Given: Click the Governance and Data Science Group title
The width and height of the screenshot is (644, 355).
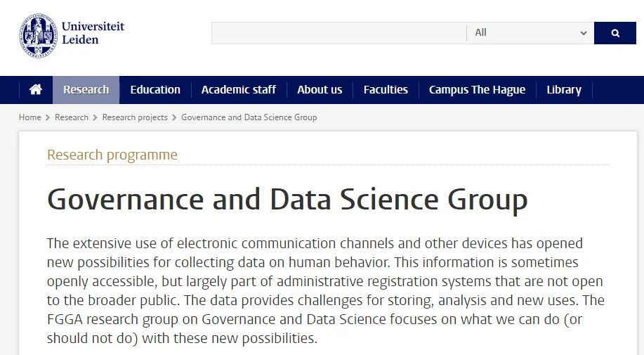Looking at the screenshot, I should point(287,200).
